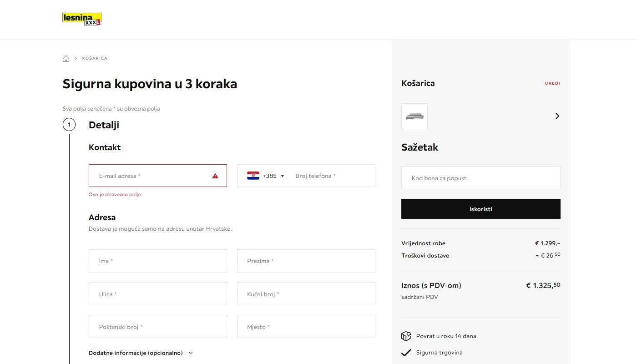Focus the Broj telefona field
This screenshot has height=364, width=637.
pos(332,176)
